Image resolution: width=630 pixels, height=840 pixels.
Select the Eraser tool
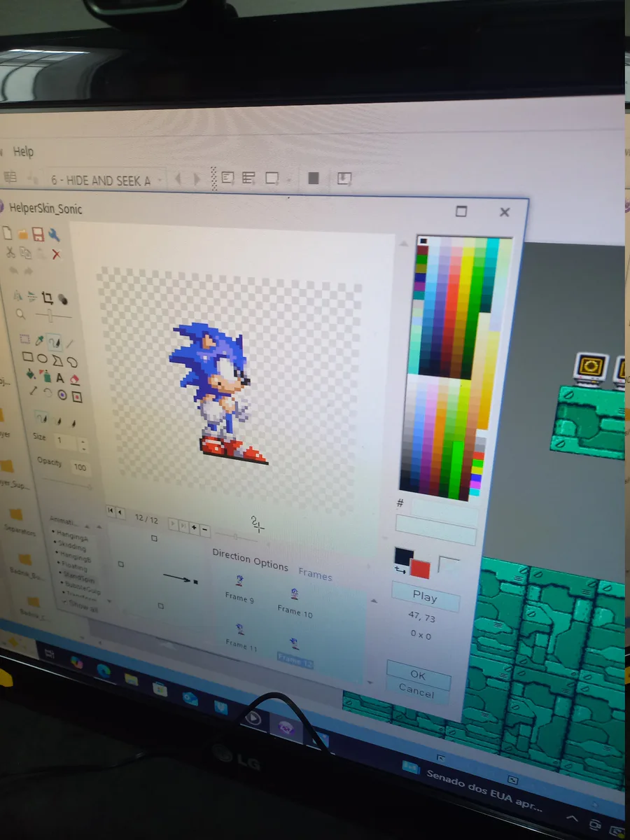click(x=75, y=380)
